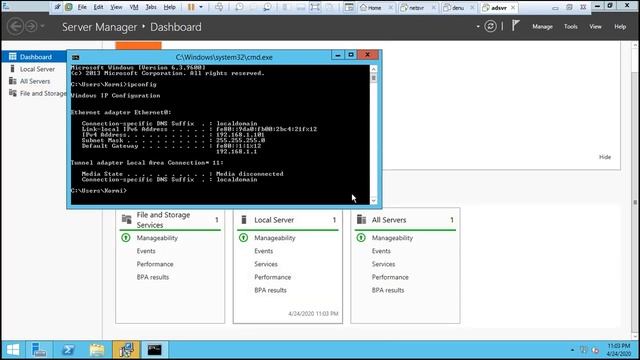
Task: Open BPA results in All Servers tile
Action: (388, 290)
